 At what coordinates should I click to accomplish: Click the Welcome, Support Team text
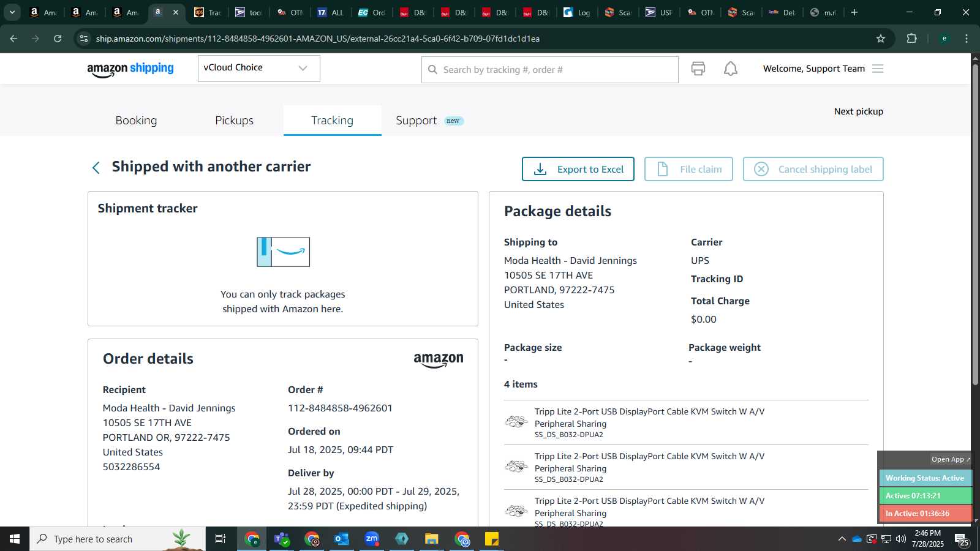(813, 69)
